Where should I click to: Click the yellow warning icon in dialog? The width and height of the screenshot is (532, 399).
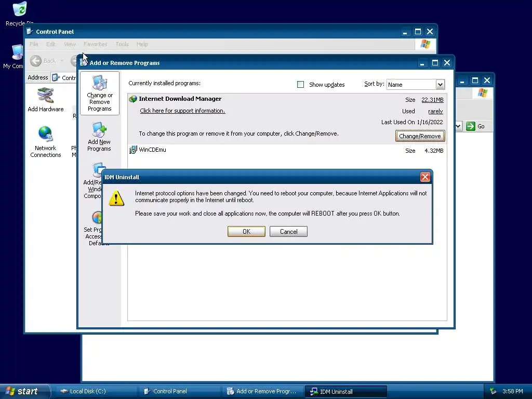coord(116,198)
